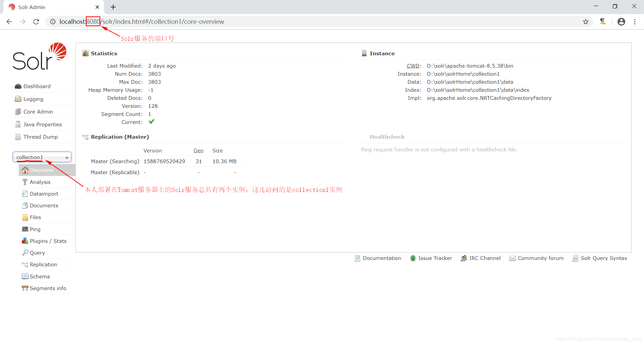Click the version value 1588769520429
Viewport: 644px width, 345px height.
click(x=164, y=161)
